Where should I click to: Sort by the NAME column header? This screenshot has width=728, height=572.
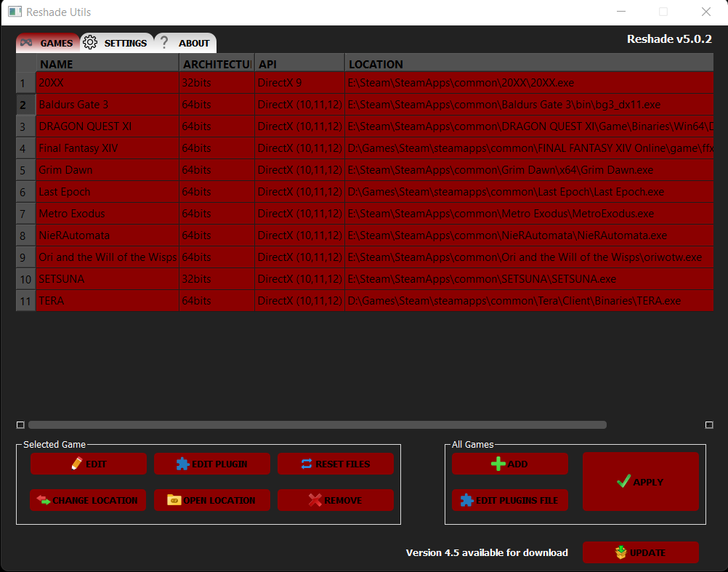coord(108,64)
